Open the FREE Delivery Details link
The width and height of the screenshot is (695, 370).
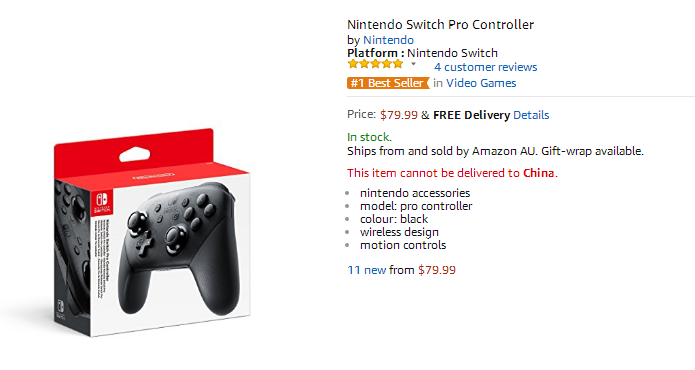[x=531, y=115]
